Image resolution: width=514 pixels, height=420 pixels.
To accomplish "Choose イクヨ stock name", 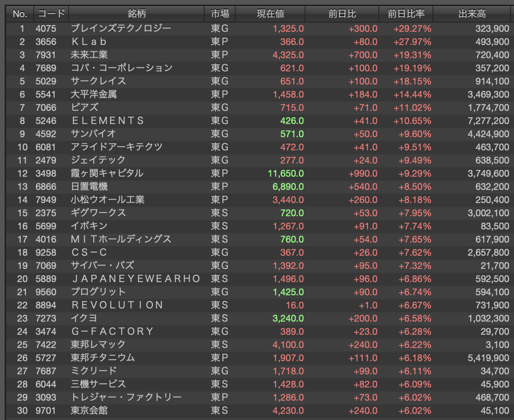I will click(x=84, y=318).
